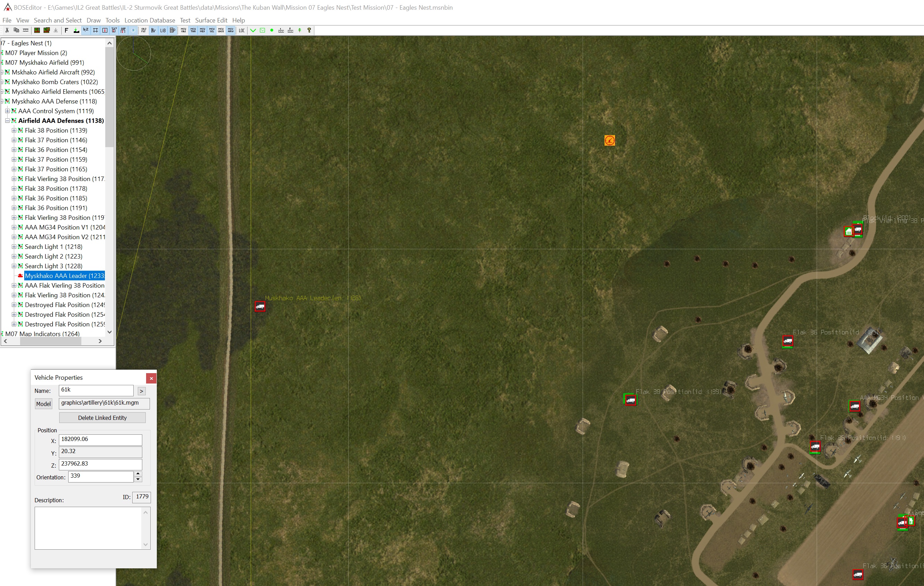
Task: Expand AAA Control System tree node
Action: (x=7, y=111)
